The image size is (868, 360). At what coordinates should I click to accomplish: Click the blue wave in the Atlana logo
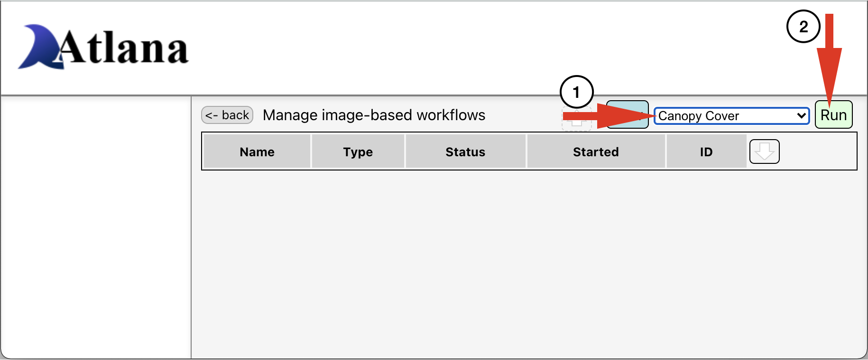[x=40, y=47]
